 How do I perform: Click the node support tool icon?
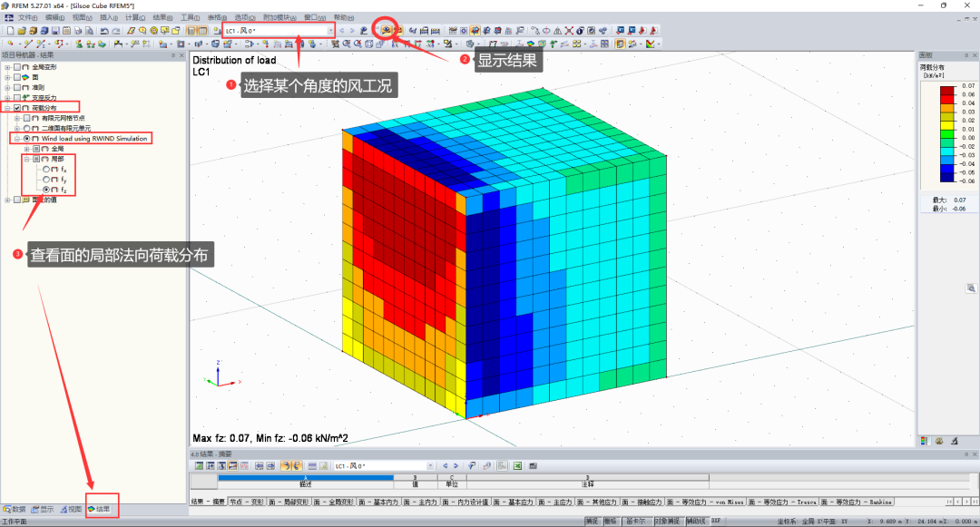click(x=79, y=44)
